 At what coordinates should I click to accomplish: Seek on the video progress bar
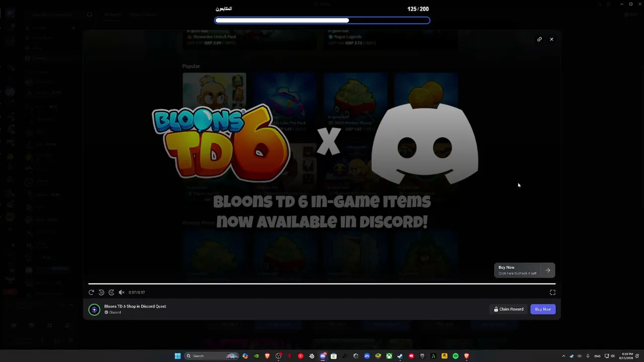[x=322, y=284]
